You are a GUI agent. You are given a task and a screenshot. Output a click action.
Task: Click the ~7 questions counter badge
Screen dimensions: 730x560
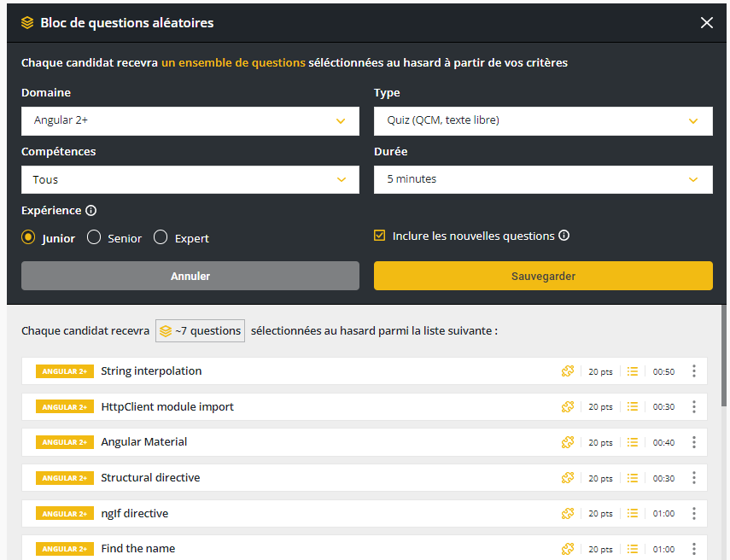200,330
